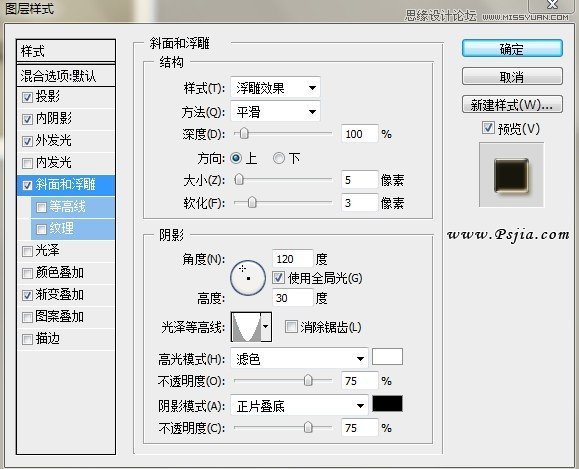The height and width of the screenshot is (469, 579).
Task: Enable the 纹理 texture checkbox
Action: click(41, 229)
